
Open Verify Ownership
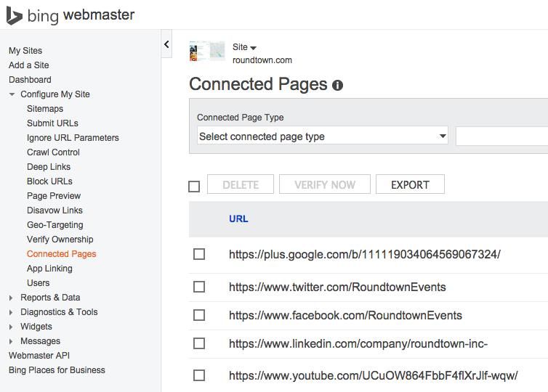pos(60,240)
